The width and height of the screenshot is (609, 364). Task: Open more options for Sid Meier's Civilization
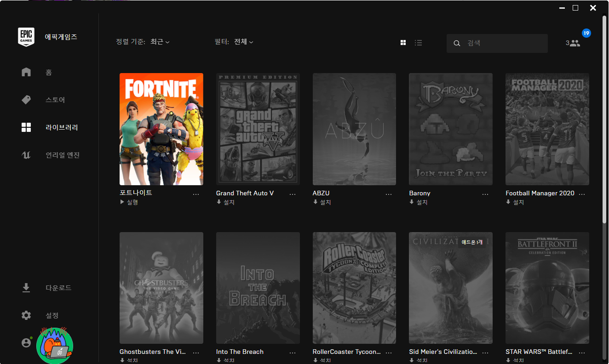pos(485,353)
